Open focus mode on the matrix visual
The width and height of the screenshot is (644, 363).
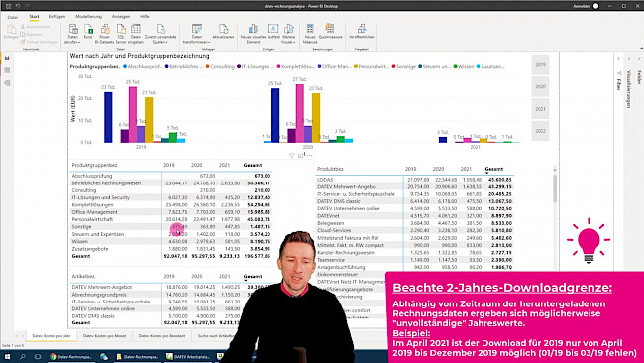tap(300, 155)
